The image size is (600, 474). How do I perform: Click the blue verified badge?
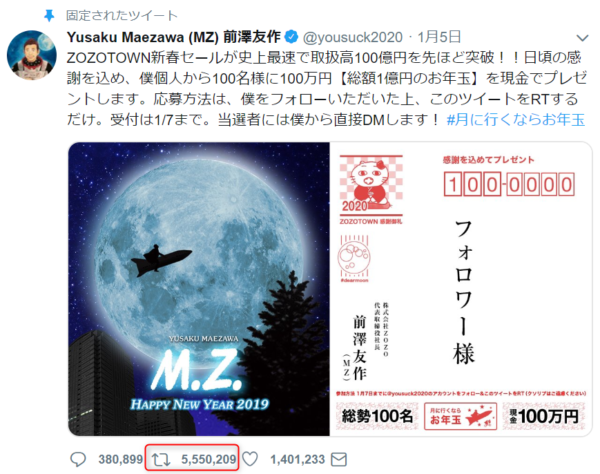[x=292, y=37]
